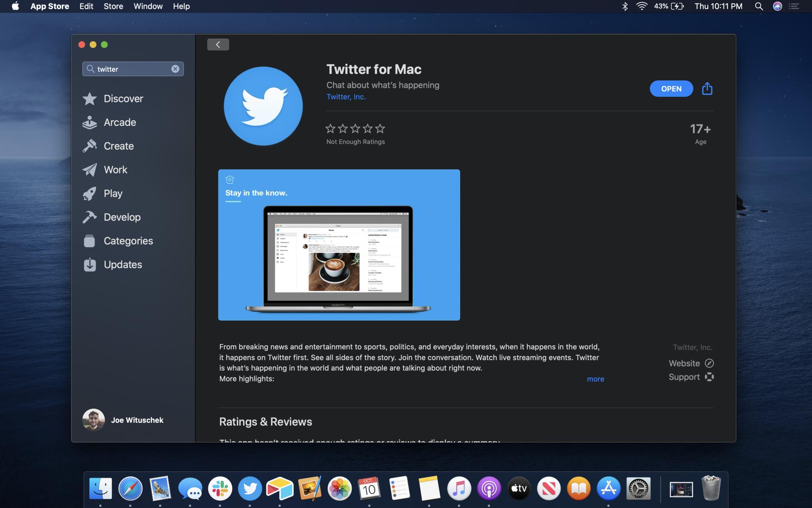This screenshot has width=812, height=508.
Task: Click the share button for Twitter app
Action: [707, 89]
